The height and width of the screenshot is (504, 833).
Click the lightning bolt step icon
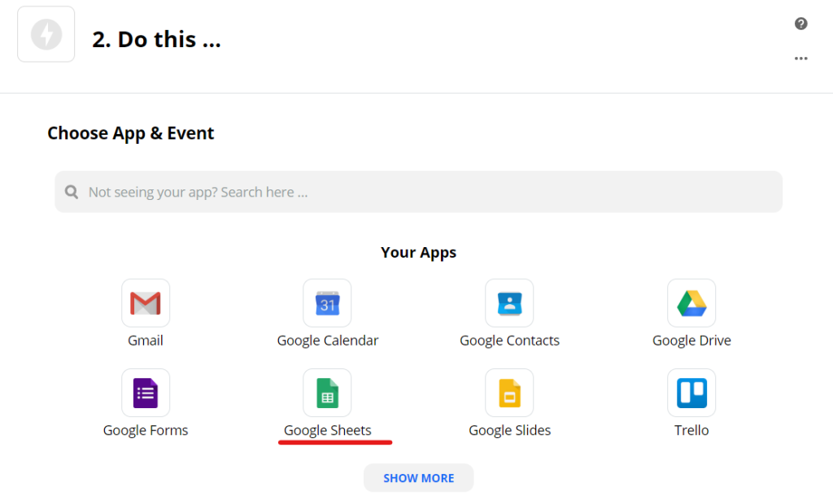46,34
